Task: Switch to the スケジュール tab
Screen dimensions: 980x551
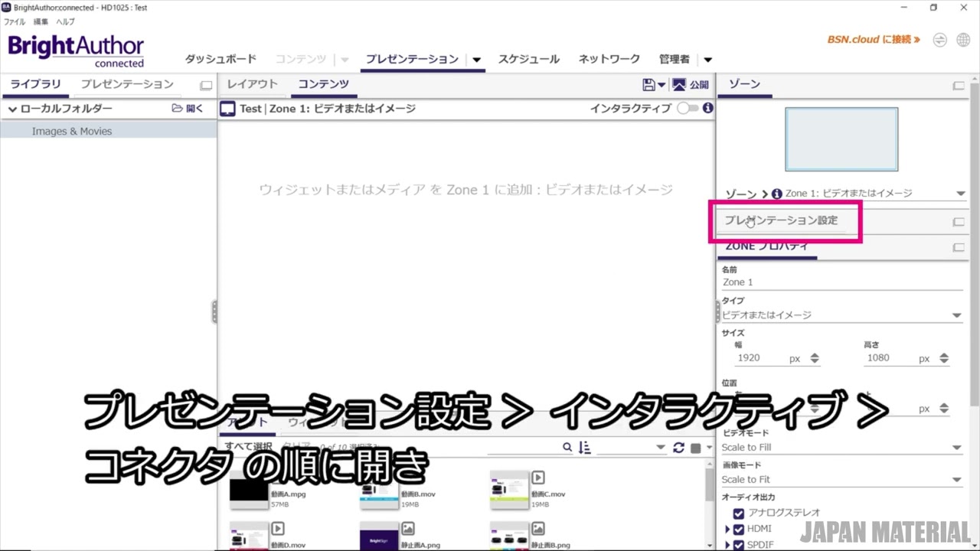Action: coord(529,59)
